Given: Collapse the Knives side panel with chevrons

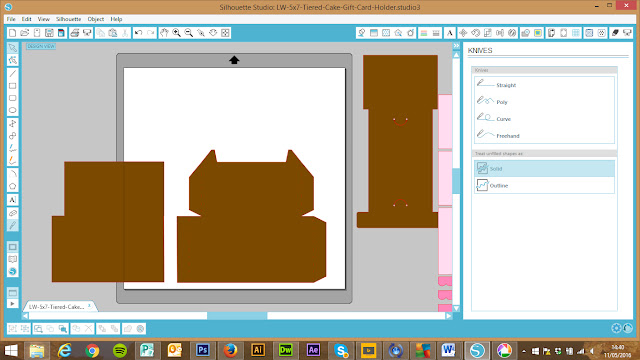Looking at the screenshot, I should (x=456, y=46).
